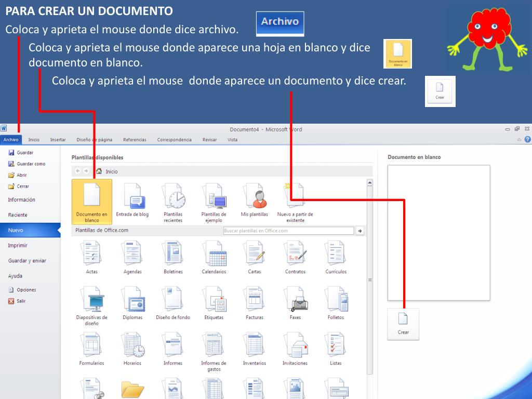Choose Nuevo a partir de existente
The height and width of the screenshot is (399, 532).
295,203
